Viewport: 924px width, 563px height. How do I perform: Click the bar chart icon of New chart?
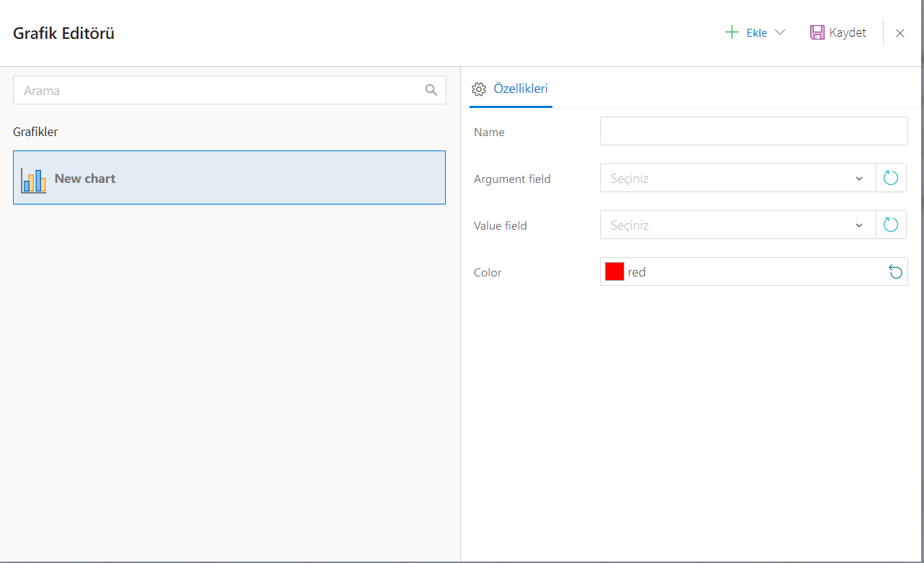34,180
